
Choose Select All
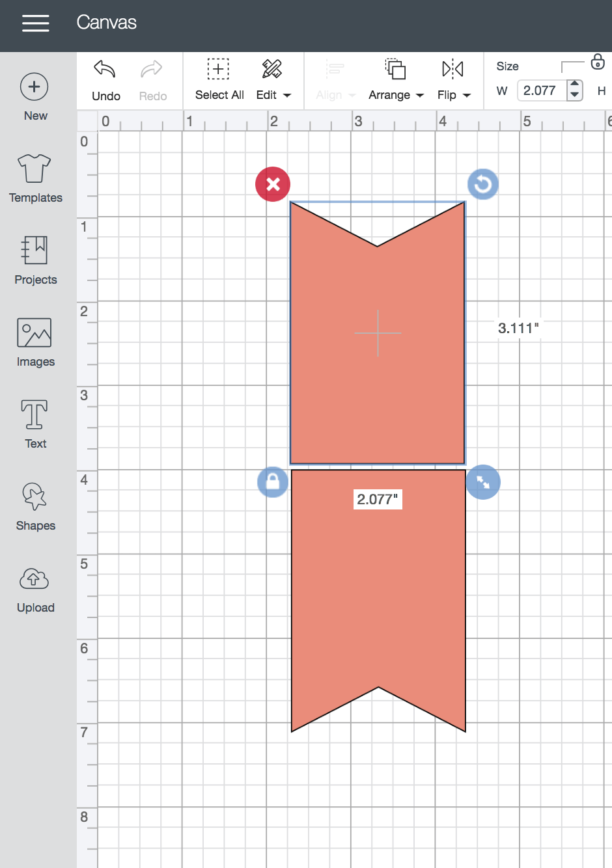coord(219,79)
